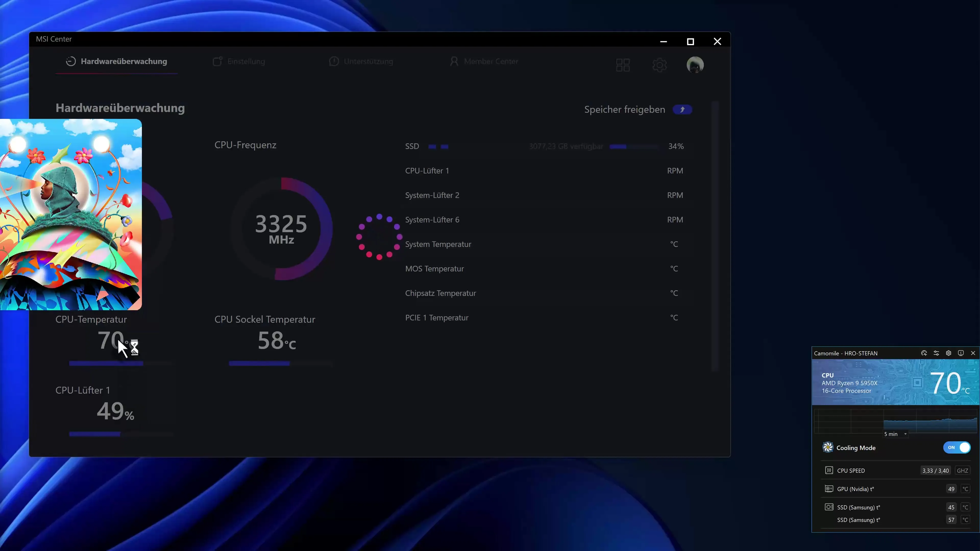980x551 pixels.
Task: Open MSI Center settings gear
Action: tap(659, 65)
